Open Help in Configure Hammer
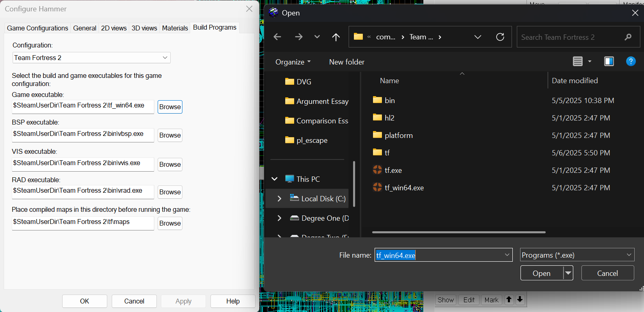 coord(233,301)
